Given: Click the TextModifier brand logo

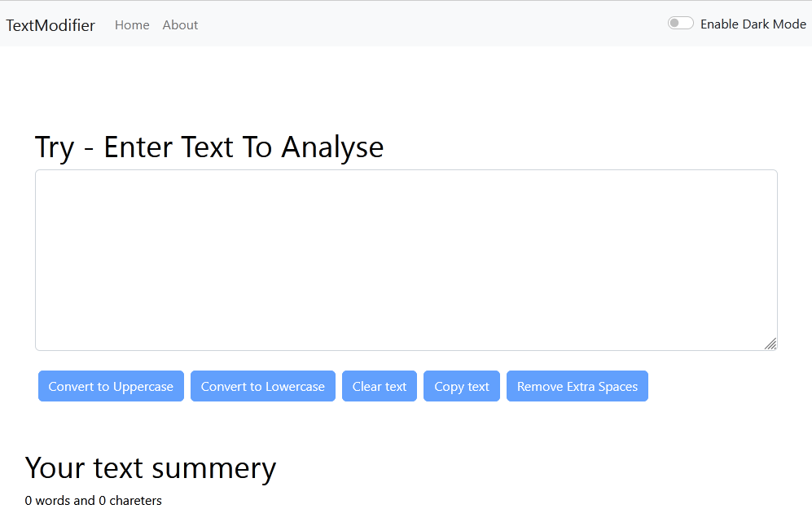Looking at the screenshot, I should (50, 25).
